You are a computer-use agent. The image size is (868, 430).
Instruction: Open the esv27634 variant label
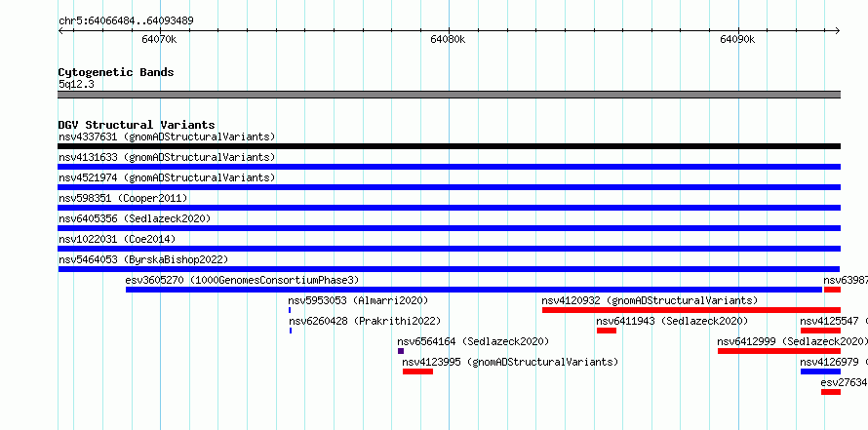coord(845,382)
